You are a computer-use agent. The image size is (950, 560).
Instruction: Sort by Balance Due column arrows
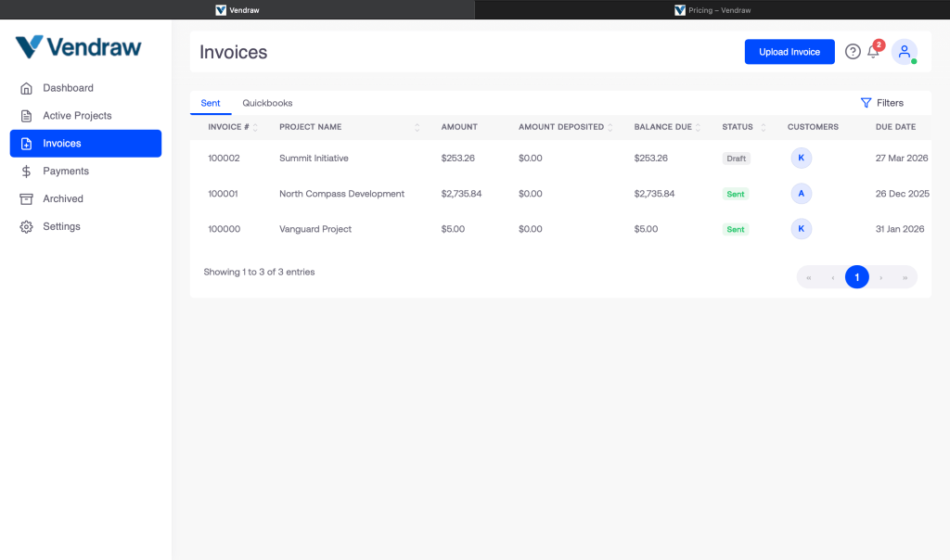point(699,127)
